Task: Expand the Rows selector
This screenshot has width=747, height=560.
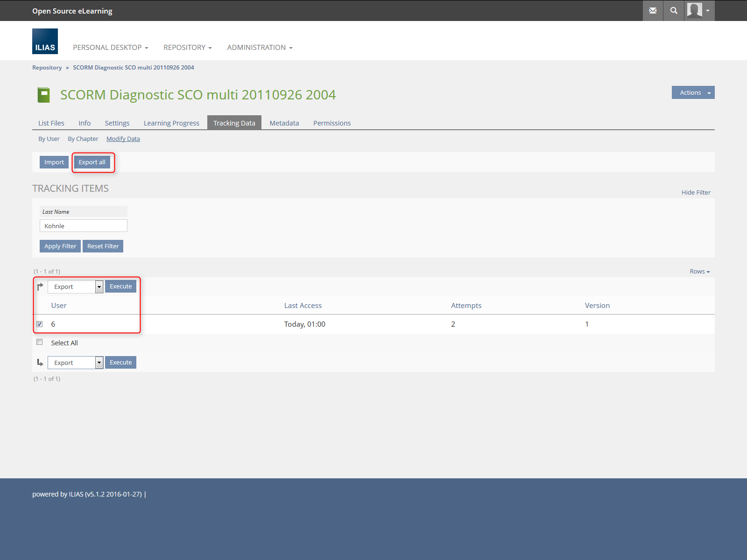Action: [x=699, y=272]
